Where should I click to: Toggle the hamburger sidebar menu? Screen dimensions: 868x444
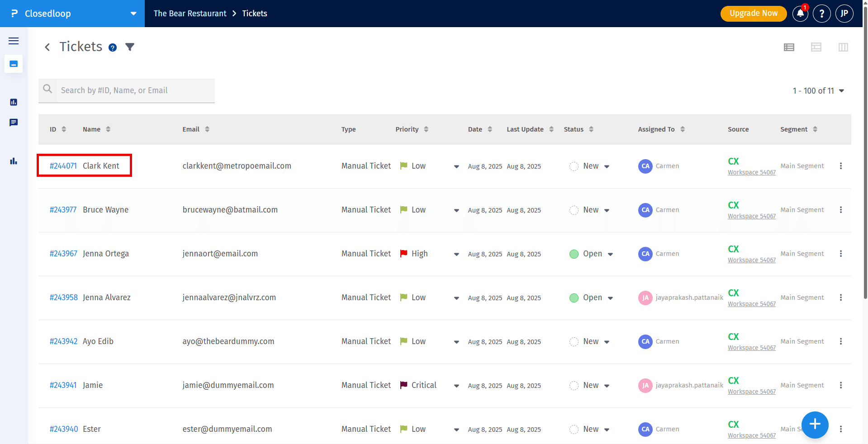(14, 41)
